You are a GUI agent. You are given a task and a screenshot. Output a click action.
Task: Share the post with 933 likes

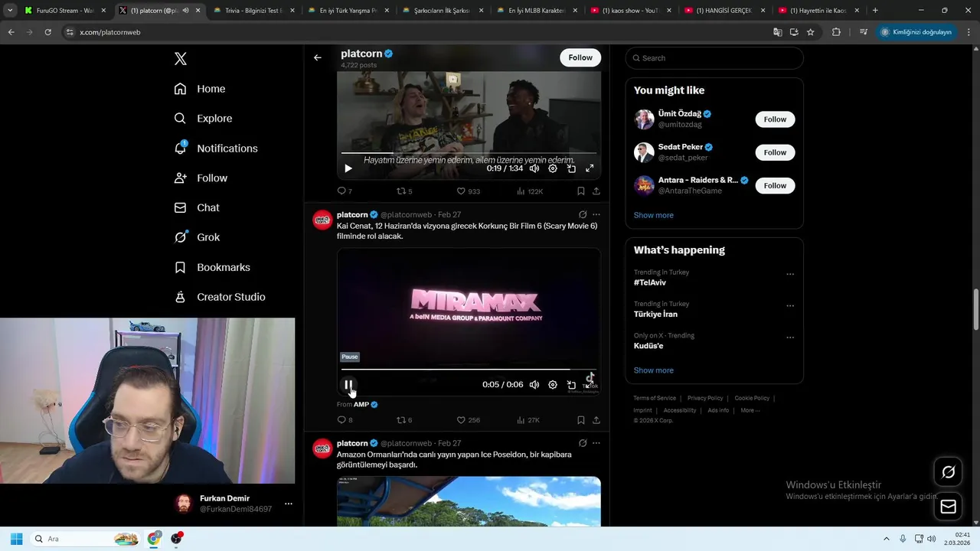(x=596, y=191)
